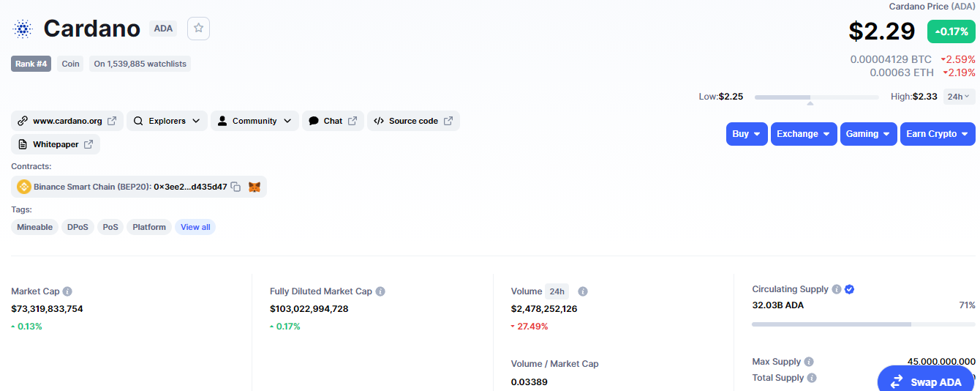The image size is (980, 391).
Task: Open the Source code link
Action: tap(413, 121)
